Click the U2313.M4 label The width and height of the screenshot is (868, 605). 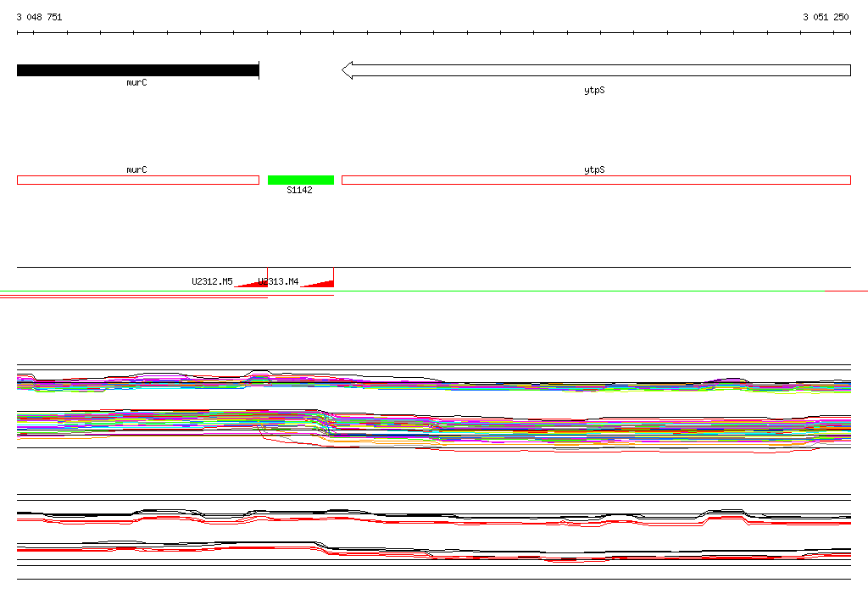tap(278, 282)
